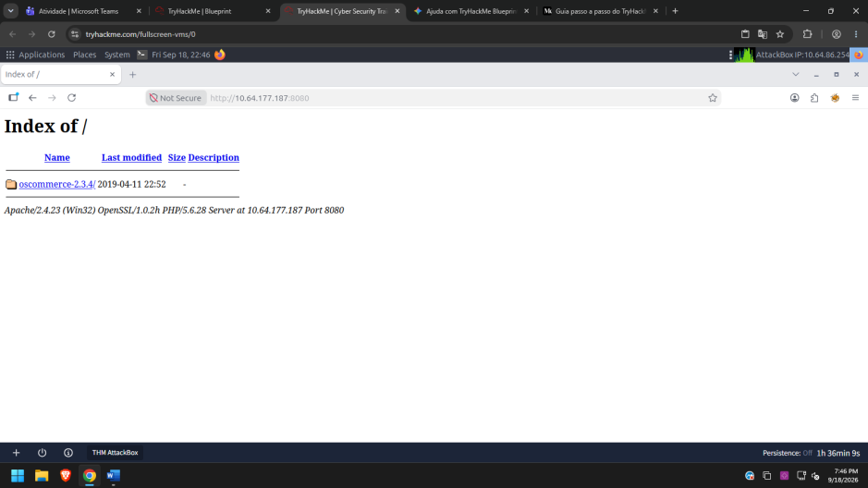
Task: Close the Firefox 'Index of /' tab
Action: (113, 74)
